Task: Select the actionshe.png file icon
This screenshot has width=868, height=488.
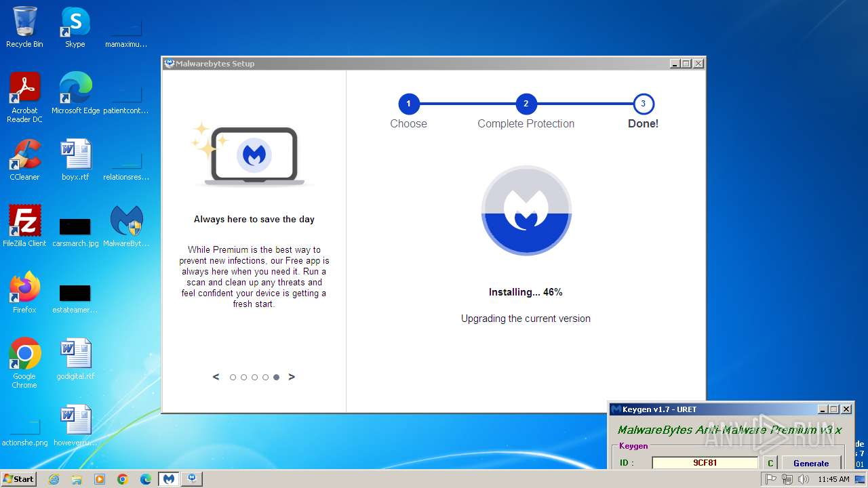Action: click(x=24, y=434)
